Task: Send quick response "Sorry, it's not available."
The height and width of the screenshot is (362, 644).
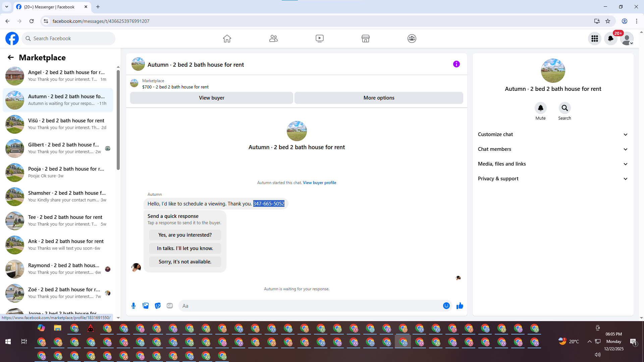Action: tap(185, 262)
